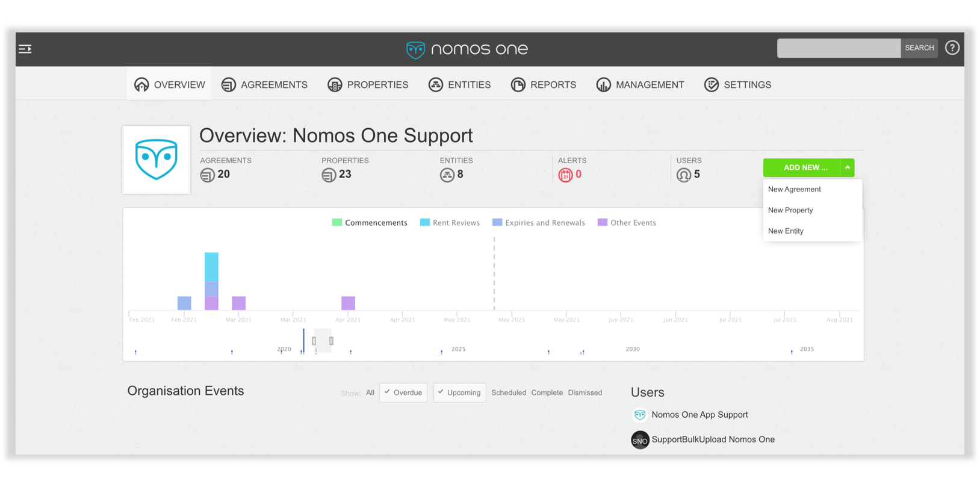Click the Agreements count value 20
980x487 pixels.
tap(224, 175)
